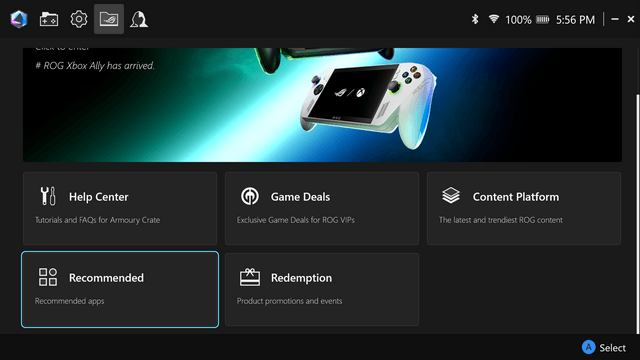The image size is (640, 360).
Task: Click the A button Select hint icon
Action: [x=588, y=347]
